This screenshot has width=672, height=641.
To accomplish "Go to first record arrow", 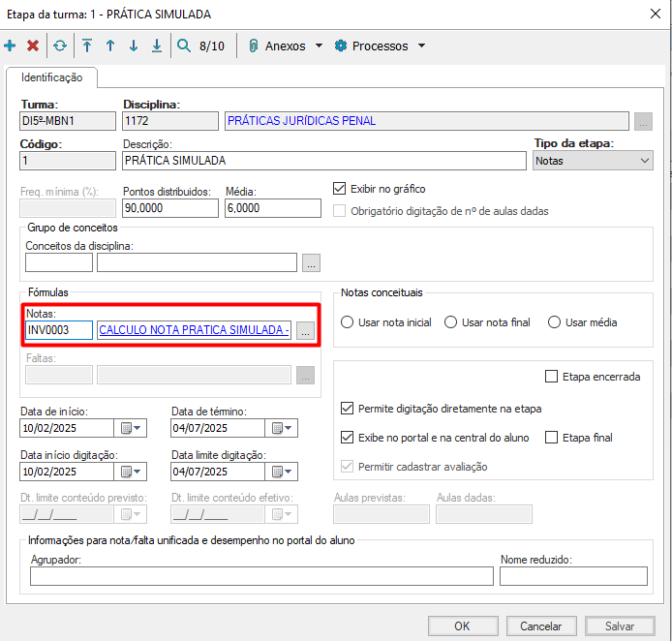I will pyautogui.click(x=87, y=46).
